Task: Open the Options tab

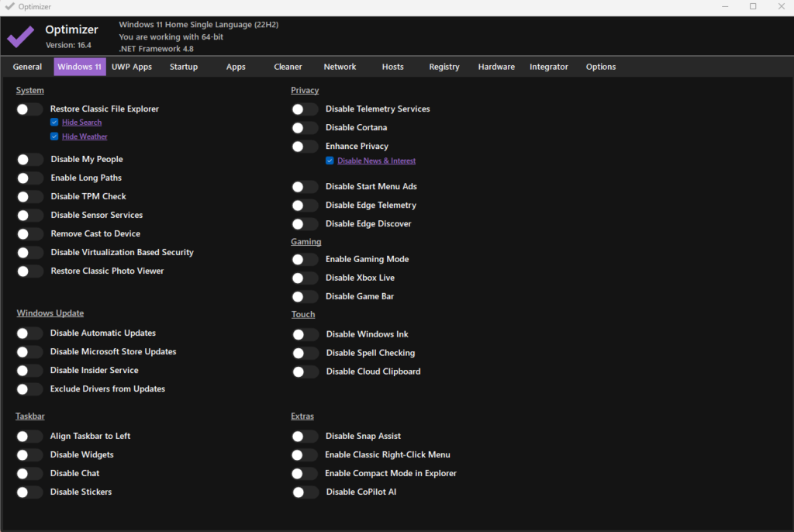Action: (601, 67)
